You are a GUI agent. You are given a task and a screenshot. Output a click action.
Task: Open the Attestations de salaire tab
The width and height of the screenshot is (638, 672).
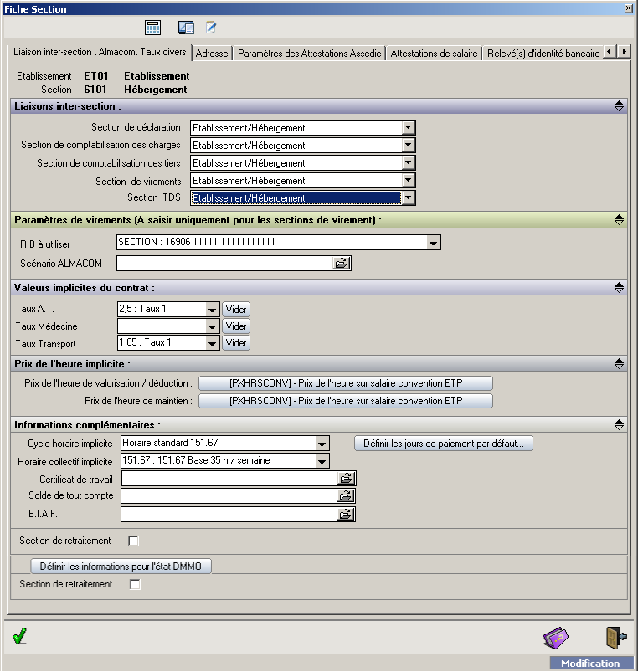pos(434,53)
